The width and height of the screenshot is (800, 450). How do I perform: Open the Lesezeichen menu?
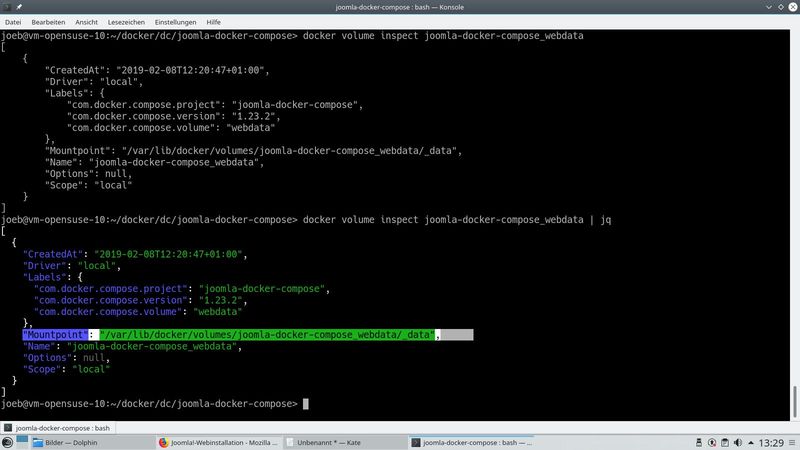[128, 21]
